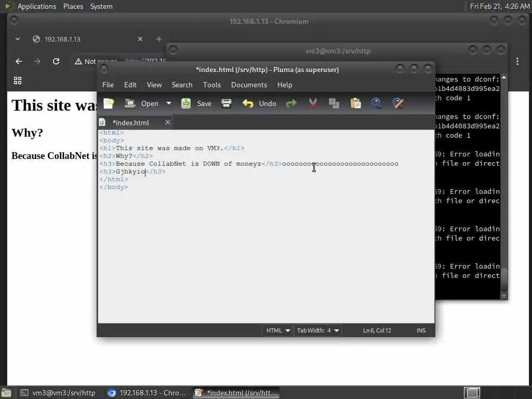
Task: Switch to Chromium taskbar item
Action: tap(147, 393)
